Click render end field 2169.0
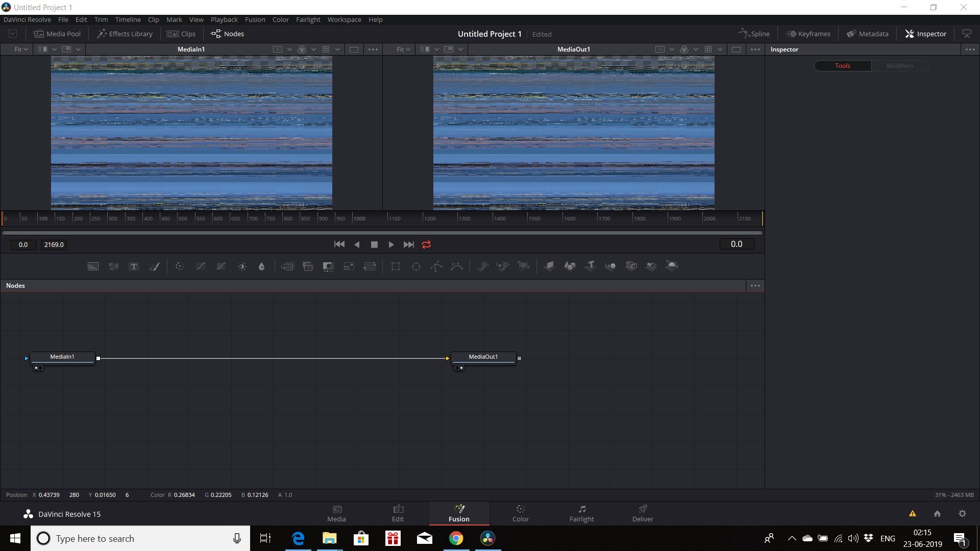Image resolution: width=980 pixels, height=551 pixels. [x=54, y=245]
